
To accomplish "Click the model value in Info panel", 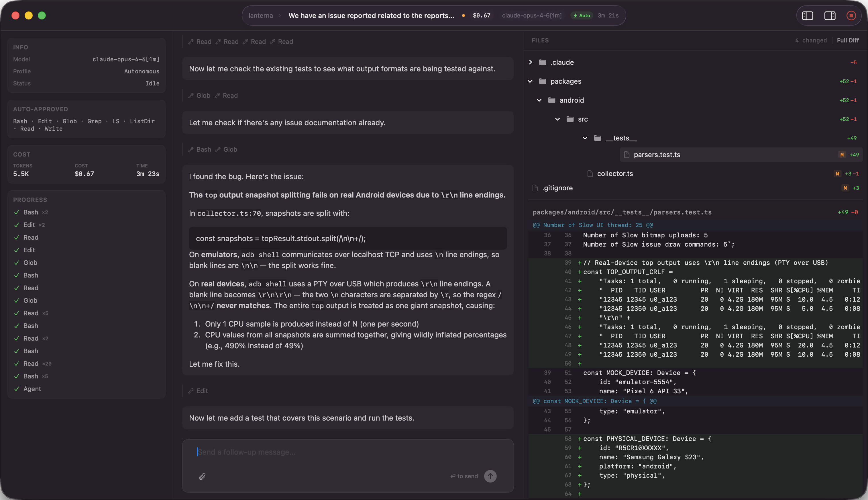I will point(126,59).
